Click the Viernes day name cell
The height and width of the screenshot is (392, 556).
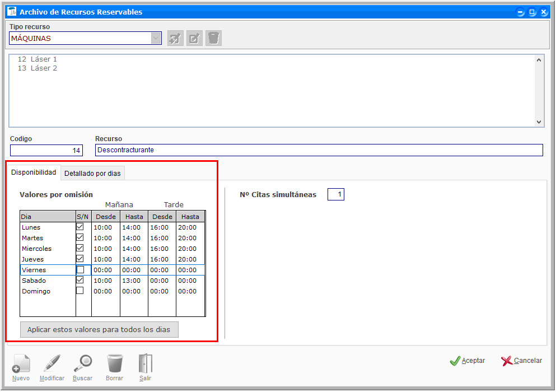[48, 270]
